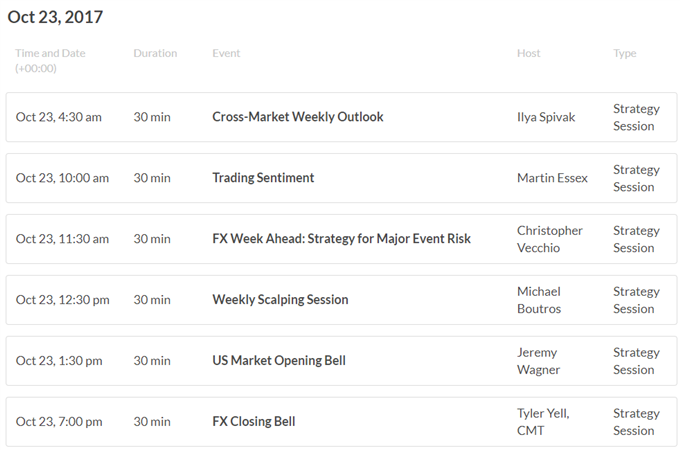
Task: Open the Weekly Scalping Session event
Action: coord(280,300)
